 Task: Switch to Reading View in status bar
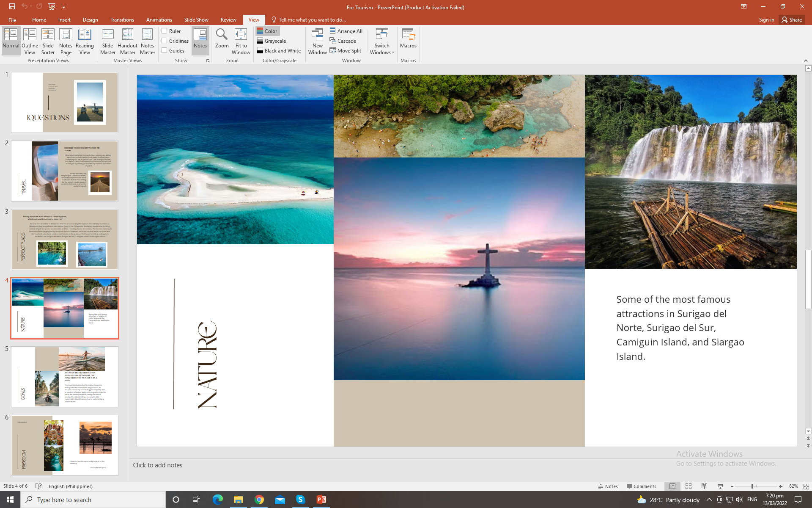pyautogui.click(x=704, y=486)
